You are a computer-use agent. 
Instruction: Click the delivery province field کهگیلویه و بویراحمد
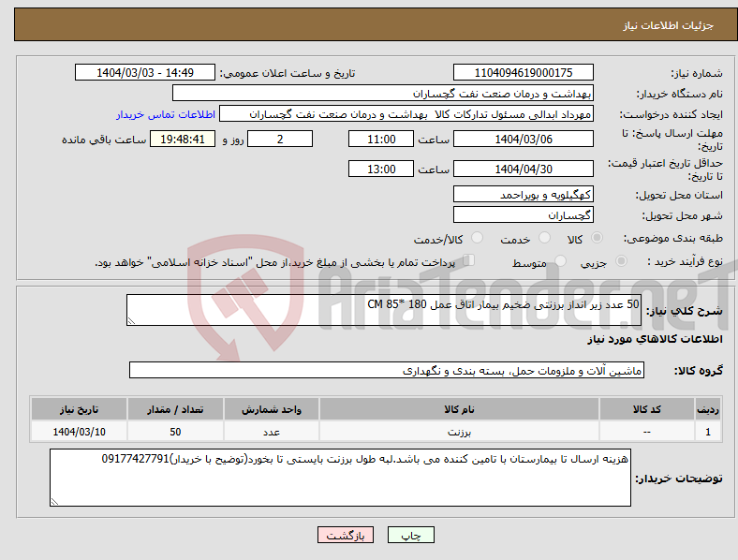point(524,195)
